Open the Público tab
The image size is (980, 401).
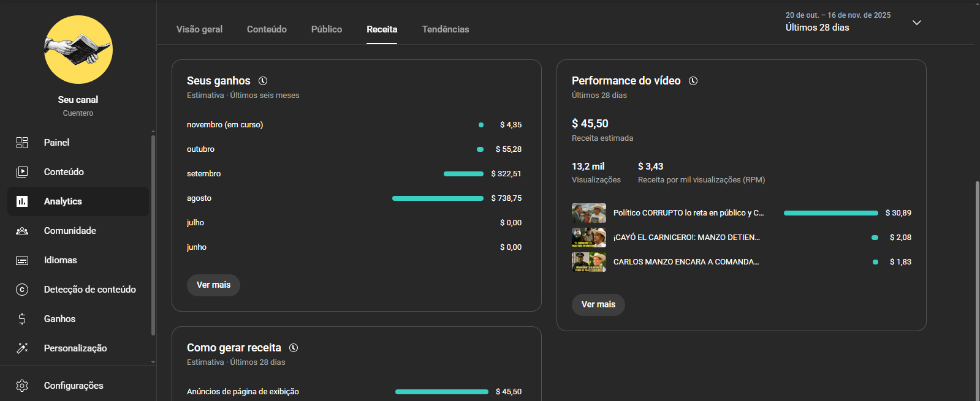click(x=327, y=29)
